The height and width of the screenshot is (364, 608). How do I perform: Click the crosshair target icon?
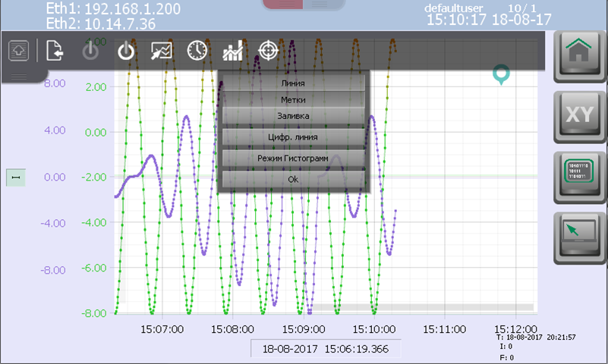pyautogui.click(x=268, y=51)
